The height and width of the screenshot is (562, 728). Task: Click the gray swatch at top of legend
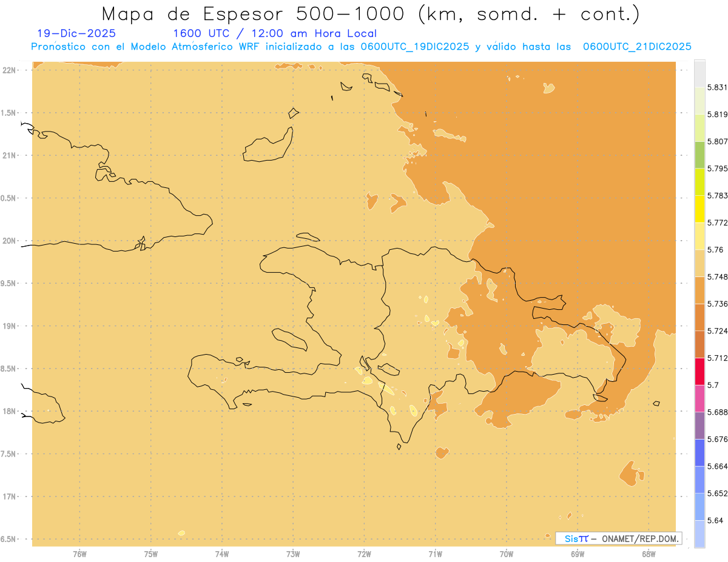[699, 73]
